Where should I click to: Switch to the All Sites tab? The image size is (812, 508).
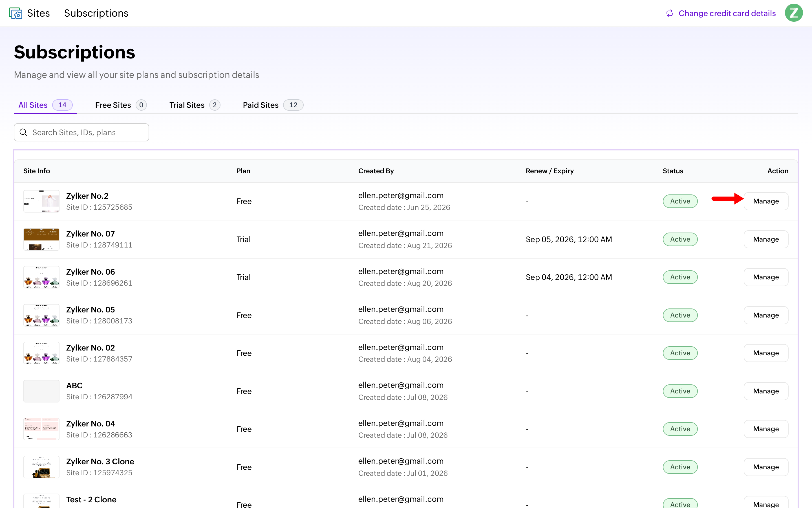(45, 105)
